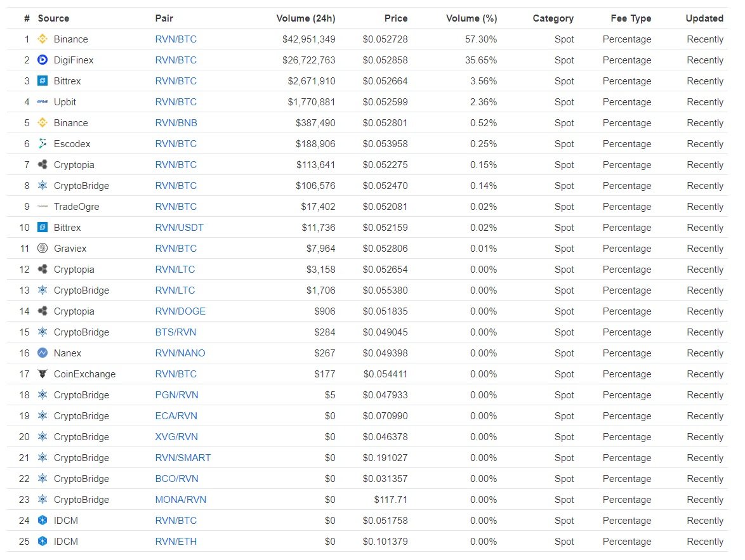Open the RVN/BNB pair link
This screenshot has width=745, height=560.
click(176, 123)
